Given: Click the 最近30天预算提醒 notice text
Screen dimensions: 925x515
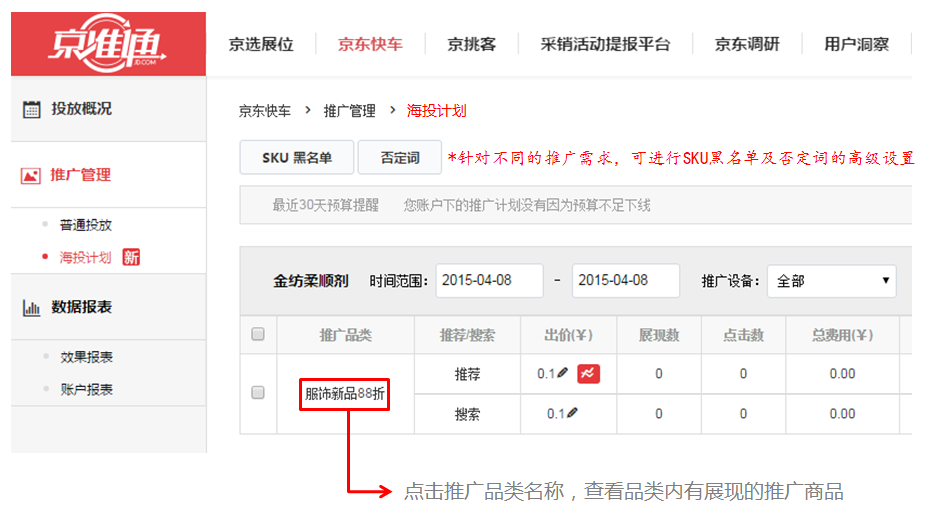Looking at the screenshot, I should (325, 205).
